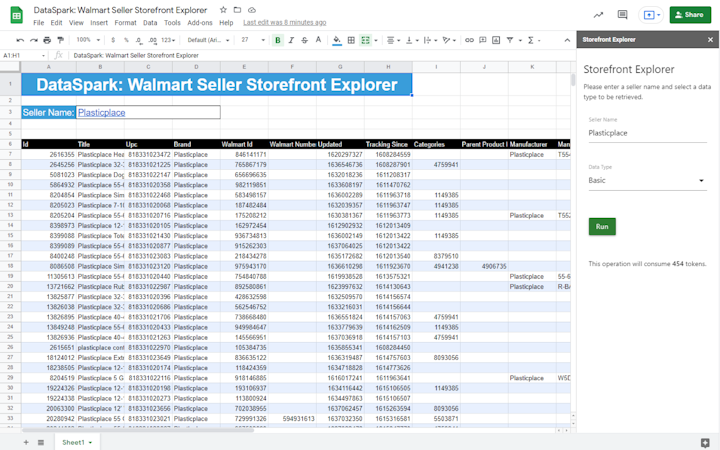Increase decimal places
Image resolution: width=720 pixels, height=450 pixels.
click(x=153, y=40)
